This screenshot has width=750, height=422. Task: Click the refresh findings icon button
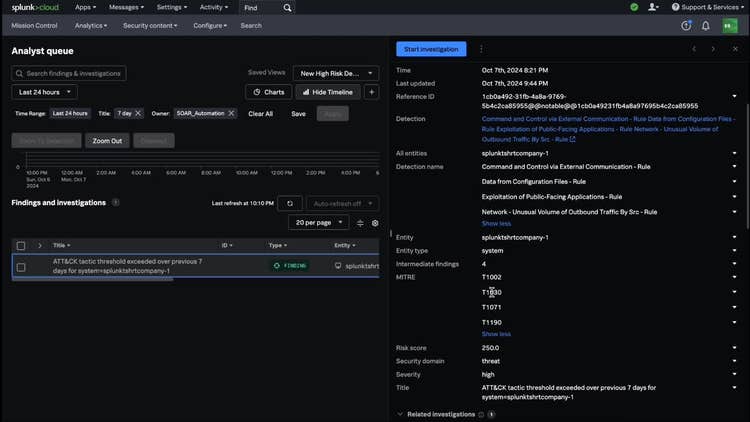(289, 203)
